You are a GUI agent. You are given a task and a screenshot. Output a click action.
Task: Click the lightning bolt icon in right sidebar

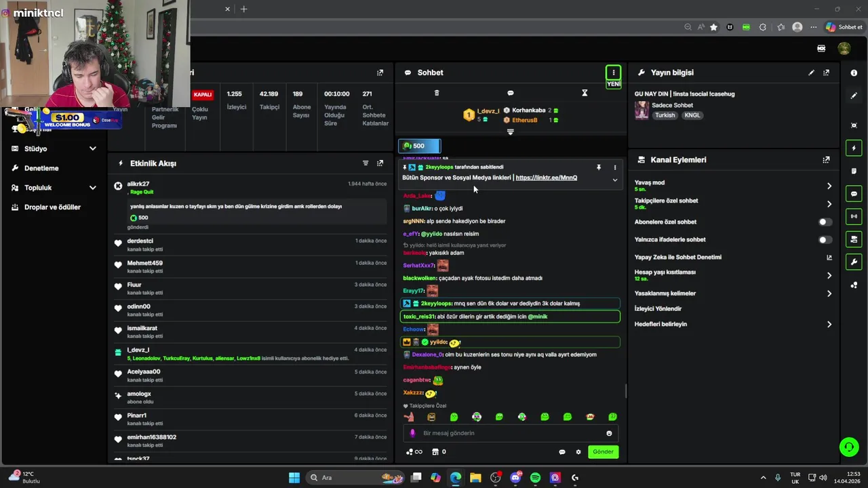coord(854,148)
